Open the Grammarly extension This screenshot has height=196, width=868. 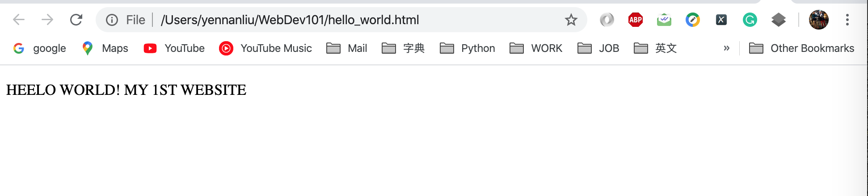(750, 20)
